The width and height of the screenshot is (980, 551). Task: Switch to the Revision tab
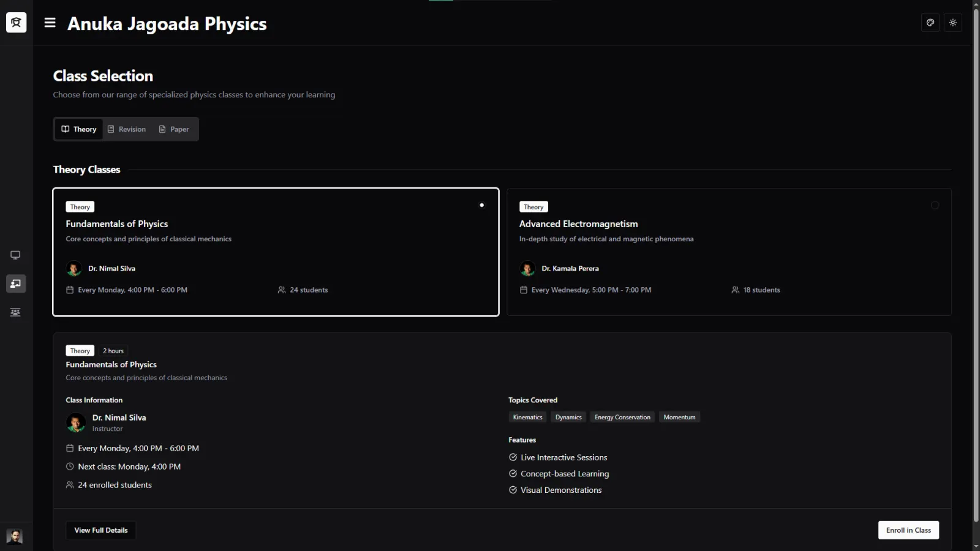point(127,129)
